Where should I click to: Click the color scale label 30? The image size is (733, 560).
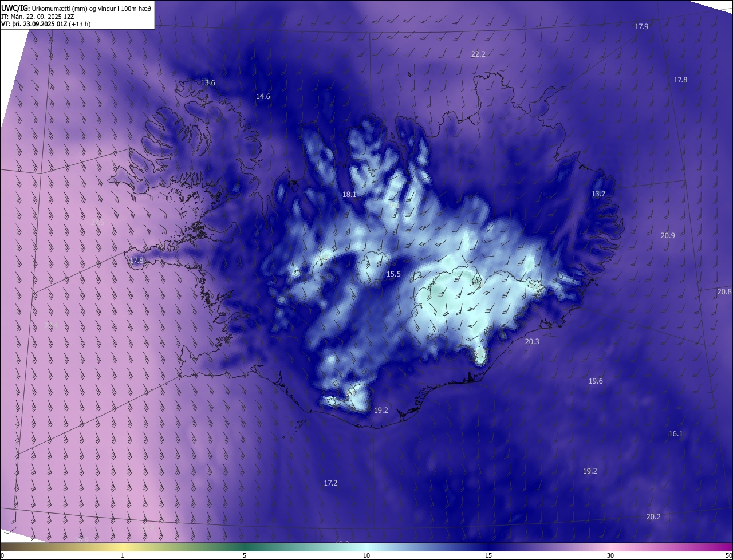coord(610,555)
